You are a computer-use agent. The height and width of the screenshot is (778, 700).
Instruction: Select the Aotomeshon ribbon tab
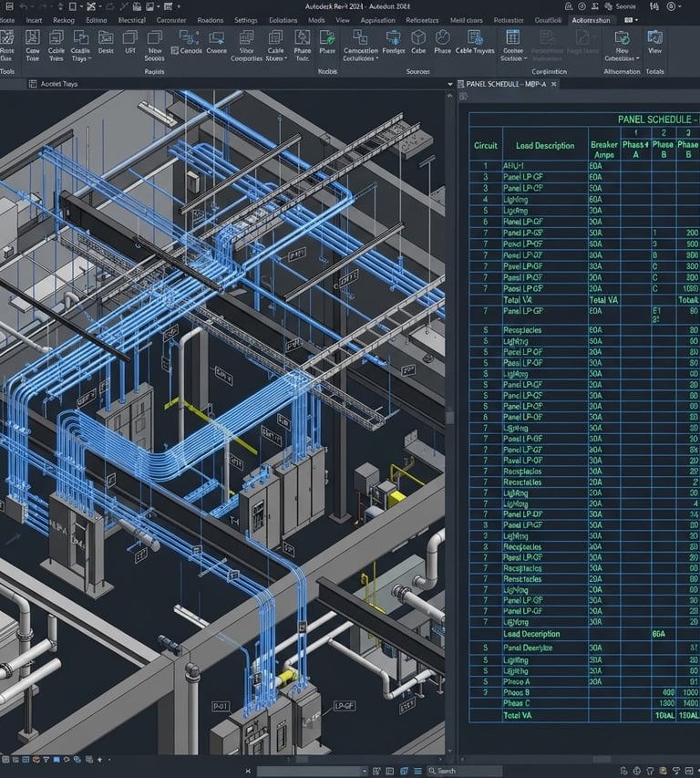tap(591, 20)
